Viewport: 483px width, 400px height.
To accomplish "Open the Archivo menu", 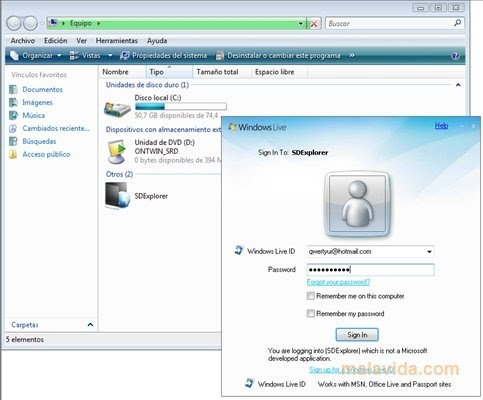I will pos(23,41).
